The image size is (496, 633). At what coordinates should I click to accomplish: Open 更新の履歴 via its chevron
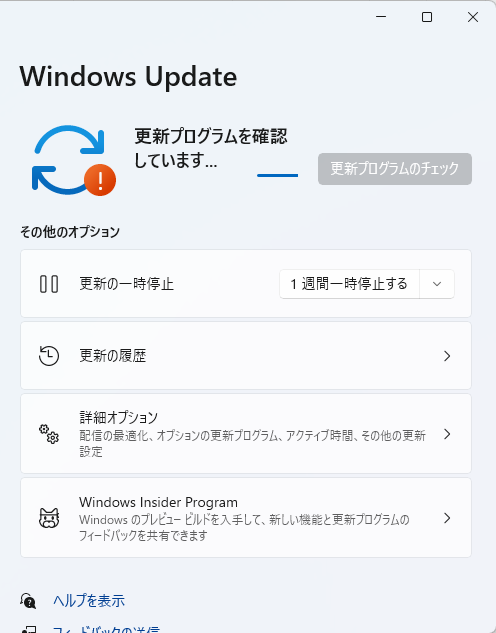447,356
